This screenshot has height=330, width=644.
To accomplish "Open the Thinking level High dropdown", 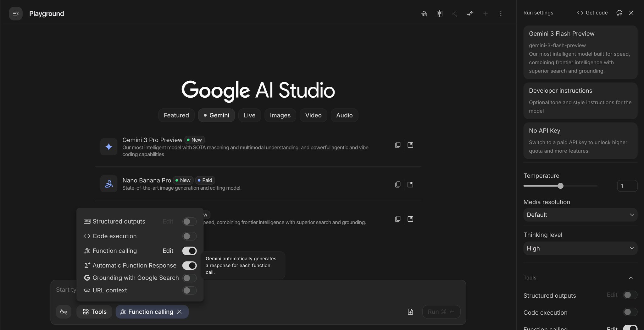I will pyautogui.click(x=580, y=248).
